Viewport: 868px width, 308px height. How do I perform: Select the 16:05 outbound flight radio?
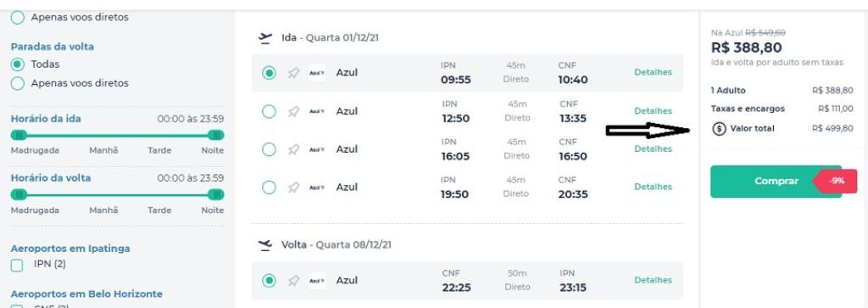pyautogui.click(x=269, y=149)
